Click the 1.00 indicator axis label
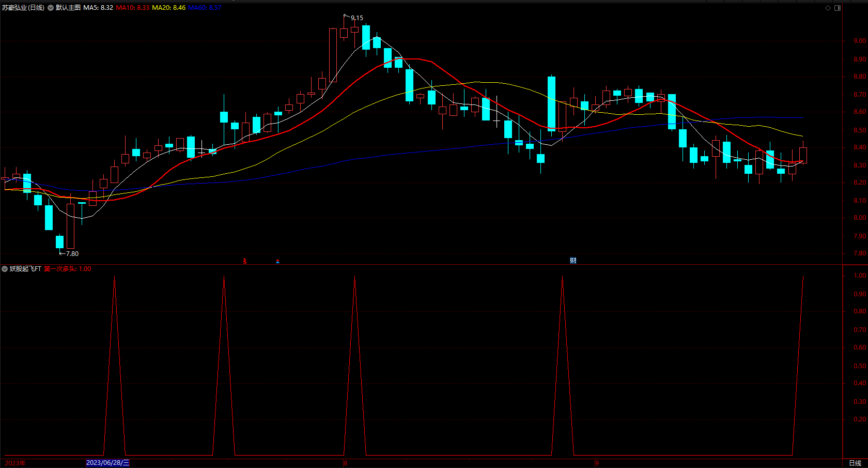Image resolution: width=868 pixels, height=468 pixels. [860, 276]
